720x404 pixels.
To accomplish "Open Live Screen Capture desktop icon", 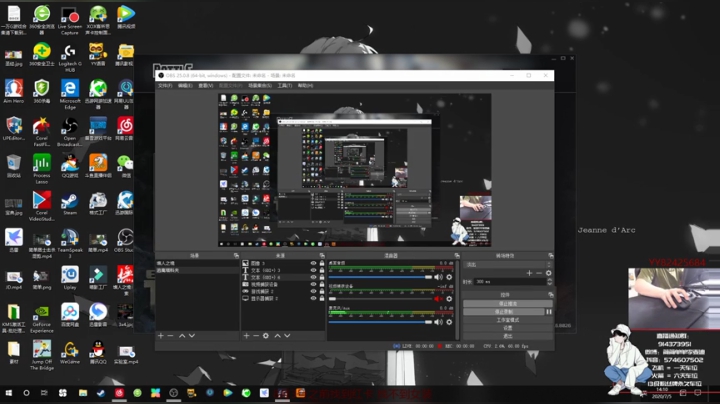I will coord(70,21).
